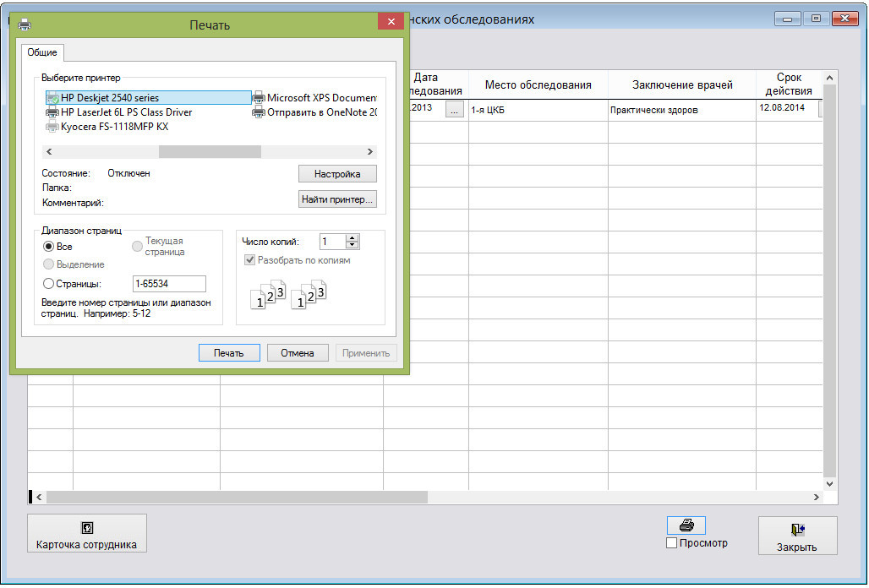Open Карточка сотрудника employee card
869x588 pixels.
pyautogui.click(x=87, y=534)
